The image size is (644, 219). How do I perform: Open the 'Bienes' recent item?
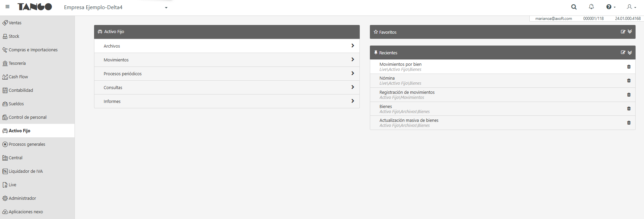tap(386, 107)
